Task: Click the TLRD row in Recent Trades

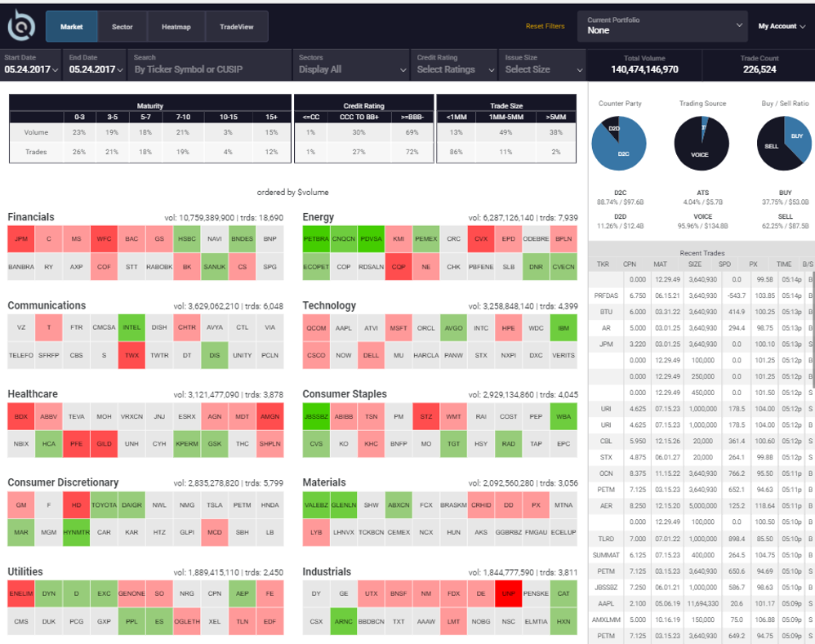Action: (x=701, y=539)
